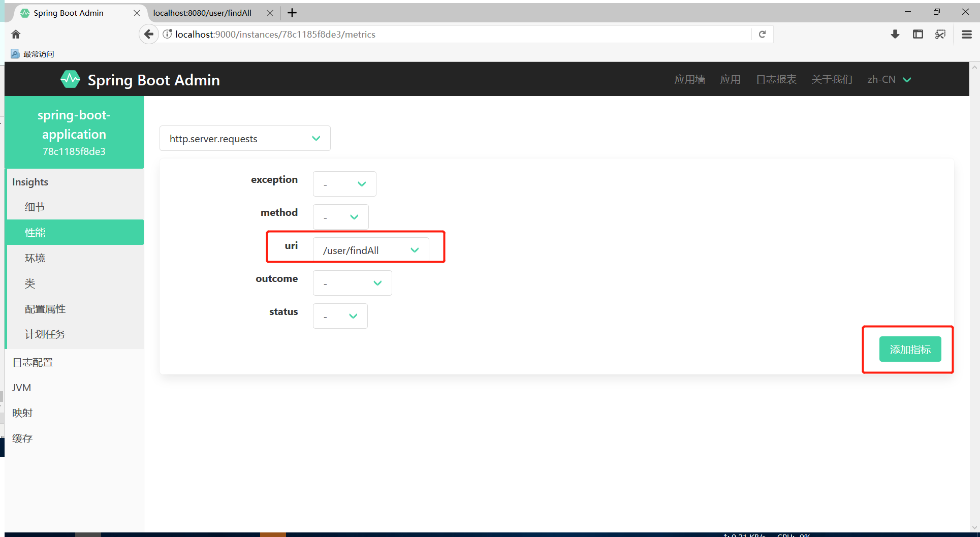Open the 关于我们 navigation item

pyautogui.click(x=832, y=79)
